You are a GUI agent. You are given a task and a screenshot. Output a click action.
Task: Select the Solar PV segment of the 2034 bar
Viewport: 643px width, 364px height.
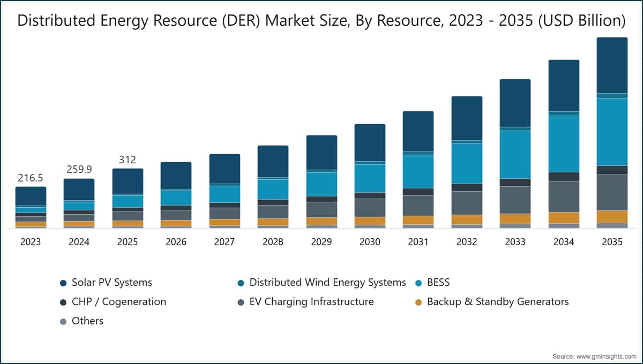pos(564,86)
